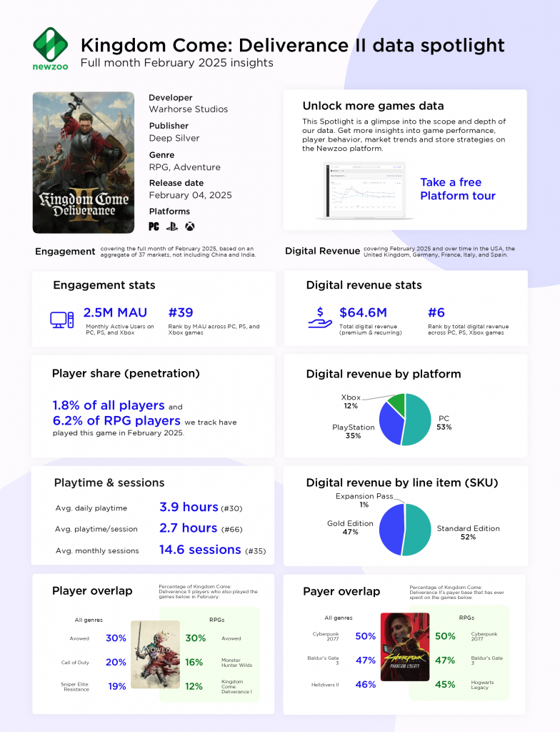Select the green Xbox pie slice
Screen dimensions: 560x732
point(398,402)
